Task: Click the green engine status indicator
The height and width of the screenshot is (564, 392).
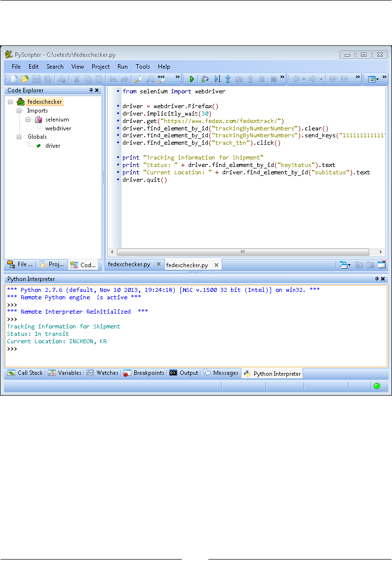Action: click(x=377, y=386)
